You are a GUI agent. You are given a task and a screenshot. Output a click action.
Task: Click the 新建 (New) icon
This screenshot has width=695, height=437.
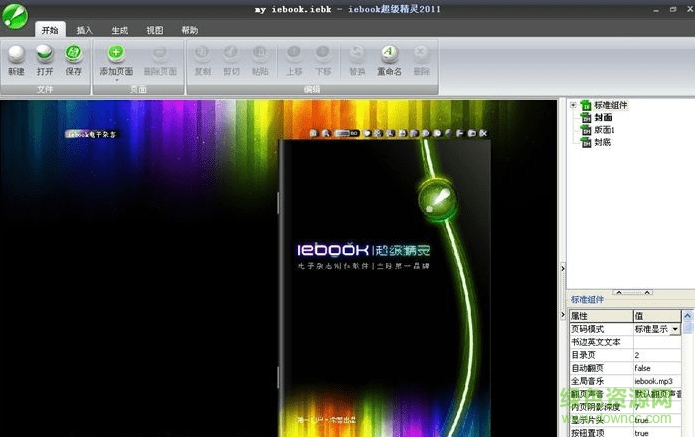pyautogui.click(x=16, y=54)
